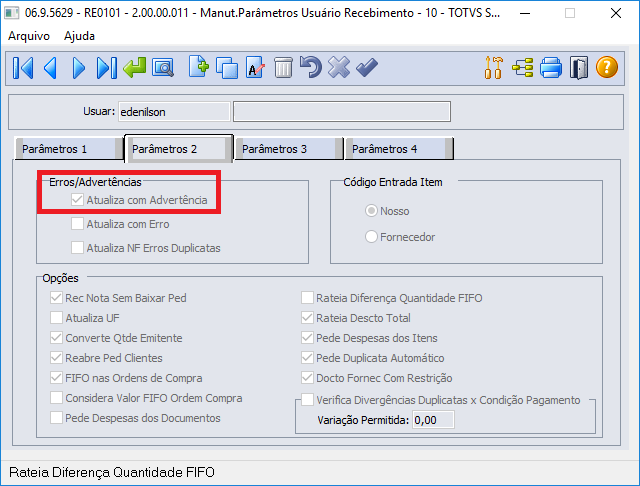Viewport: 640px width, 486px height.
Task: Open the search magnifier icon
Action: point(163,68)
